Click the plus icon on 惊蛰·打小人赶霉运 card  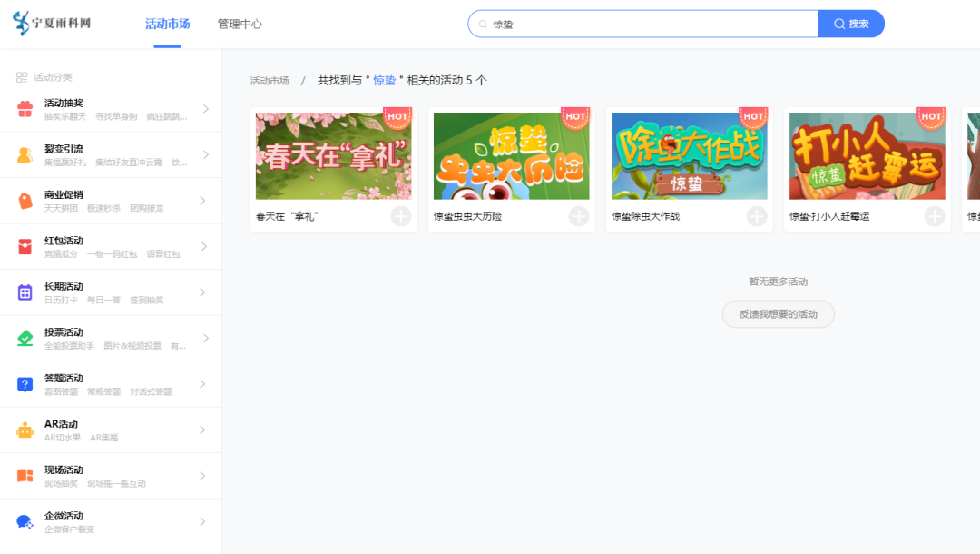click(x=935, y=216)
